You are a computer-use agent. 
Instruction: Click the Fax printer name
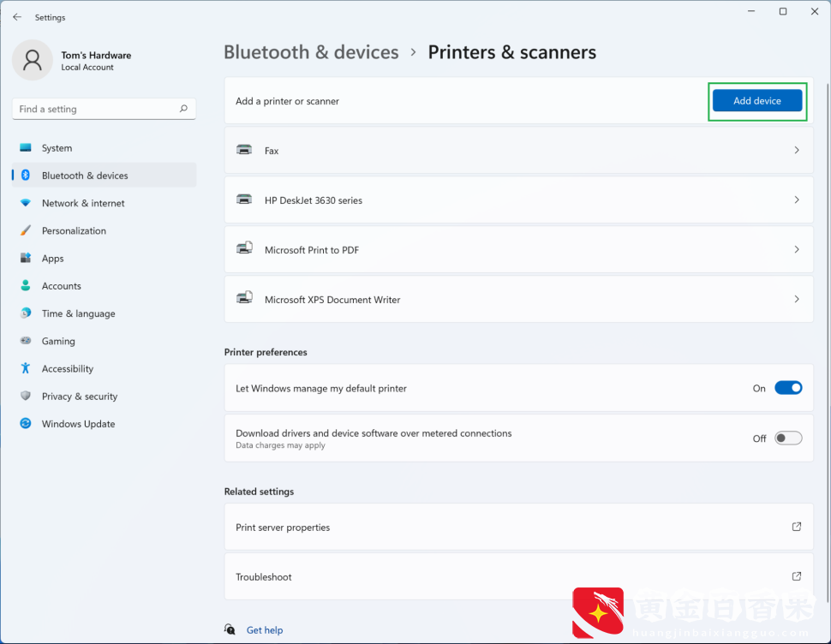coord(272,151)
